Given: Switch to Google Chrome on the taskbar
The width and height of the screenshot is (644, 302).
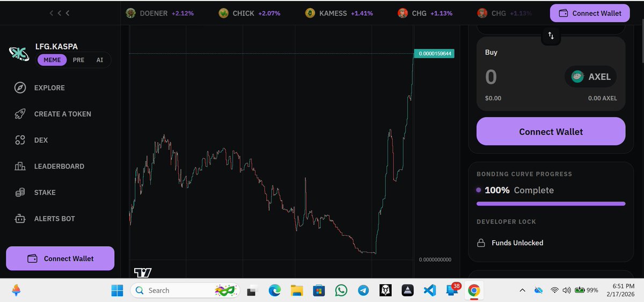Looking at the screenshot, I should (473, 290).
